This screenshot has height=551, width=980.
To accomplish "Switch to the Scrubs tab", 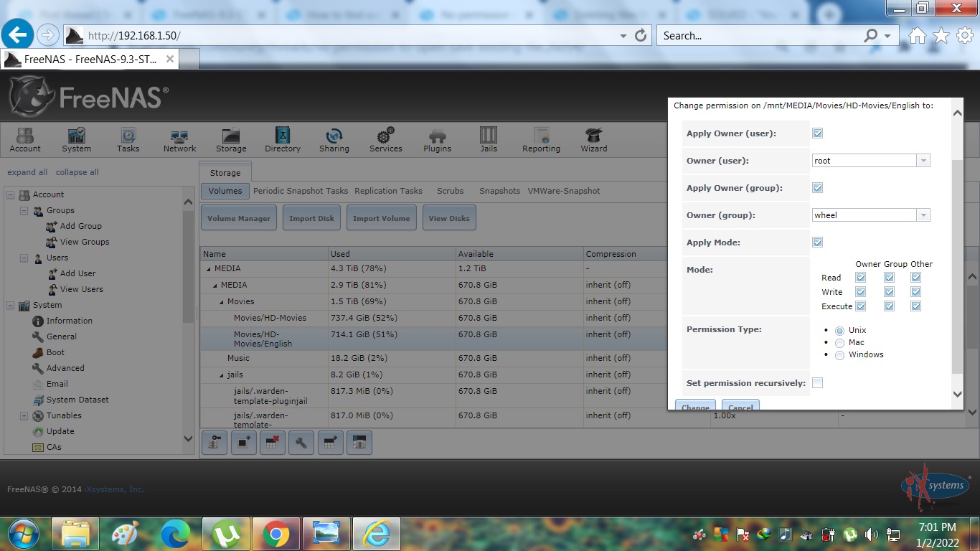I will 451,191.
